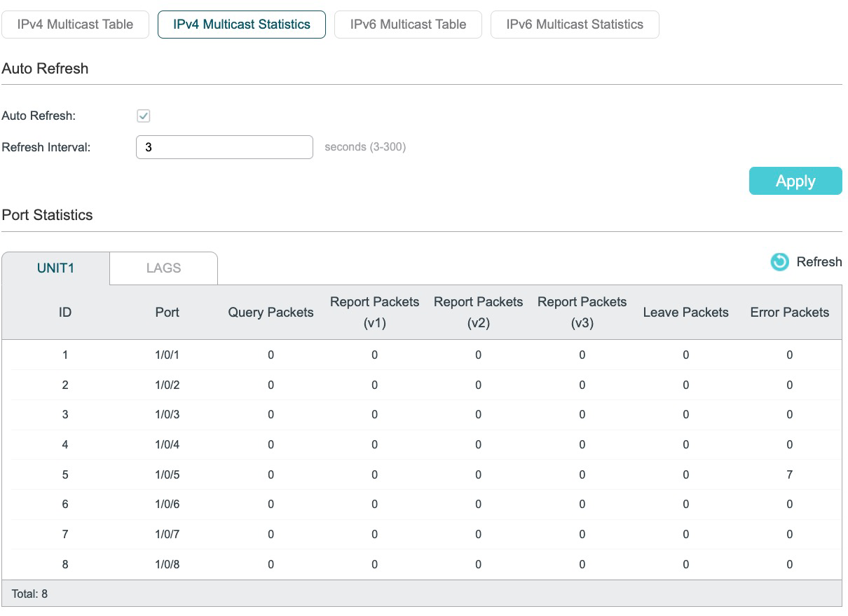Viewport: 848px width, 616px height.
Task: Select the row for port 1/0/5
Action: point(167,474)
